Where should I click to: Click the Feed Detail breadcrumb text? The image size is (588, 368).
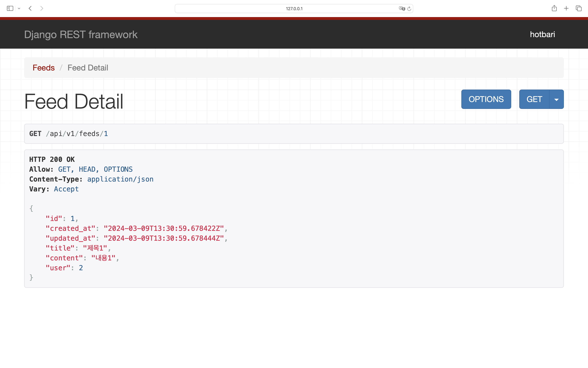coord(88,68)
